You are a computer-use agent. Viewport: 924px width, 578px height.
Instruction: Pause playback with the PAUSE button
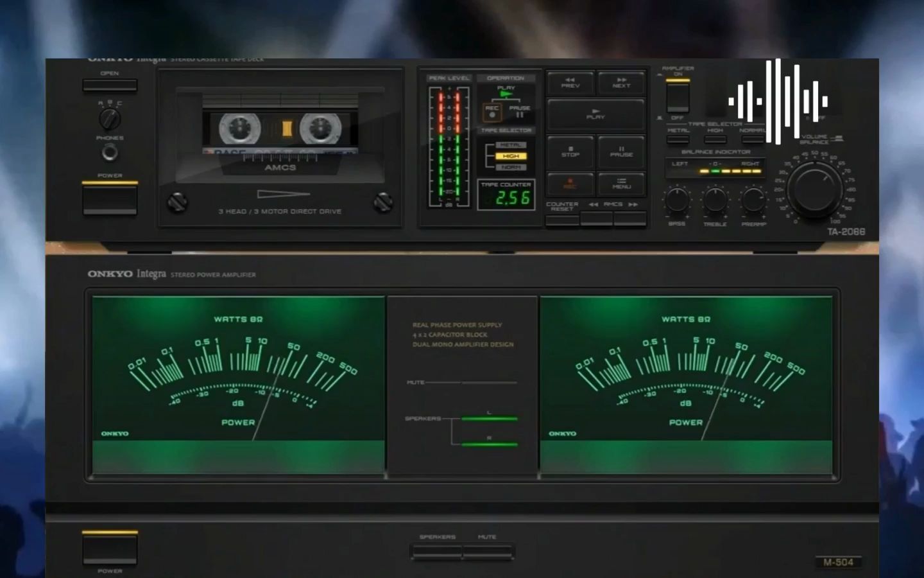tap(621, 152)
